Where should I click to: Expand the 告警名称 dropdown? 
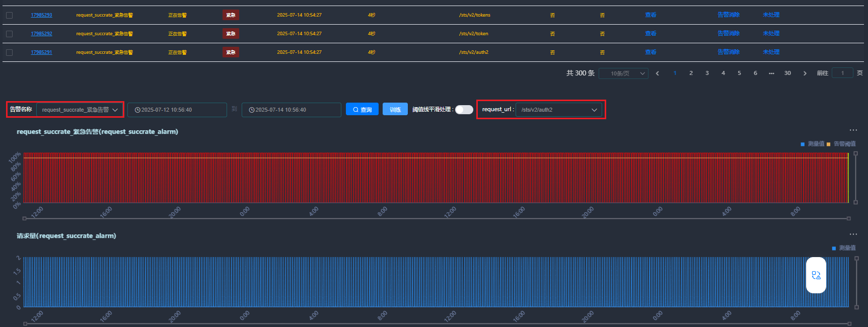pyautogui.click(x=80, y=110)
